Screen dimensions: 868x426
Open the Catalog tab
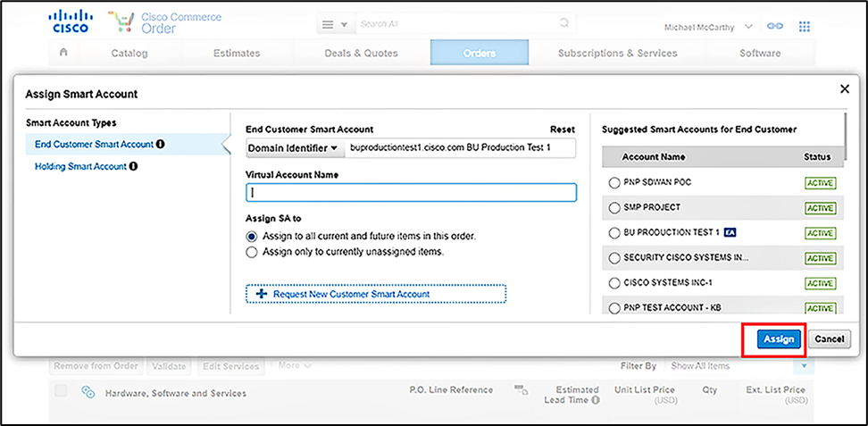129,54
